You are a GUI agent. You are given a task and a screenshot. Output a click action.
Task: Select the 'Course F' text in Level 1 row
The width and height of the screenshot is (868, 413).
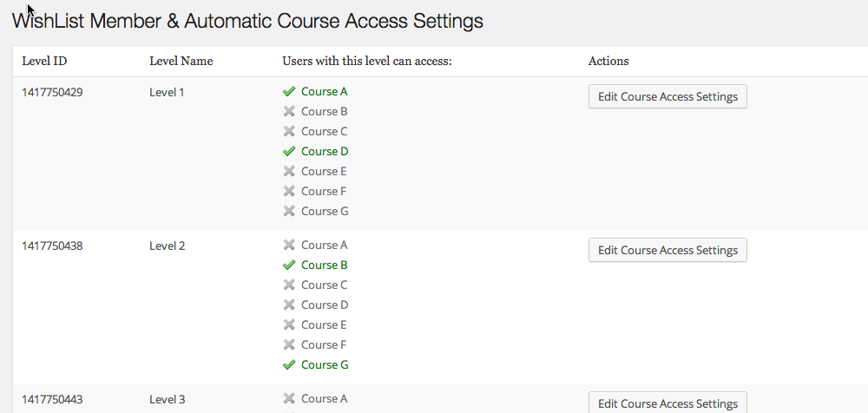pyautogui.click(x=324, y=191)
